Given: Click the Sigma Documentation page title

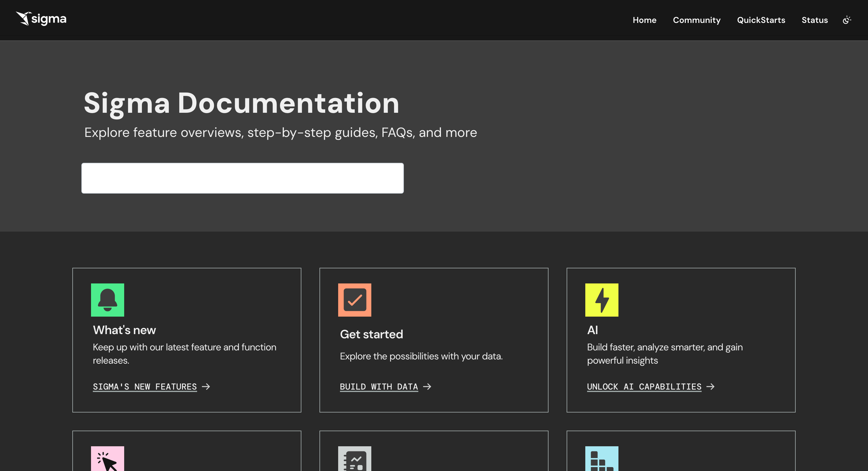Looking at the screenshot, I should pos(241,103).
